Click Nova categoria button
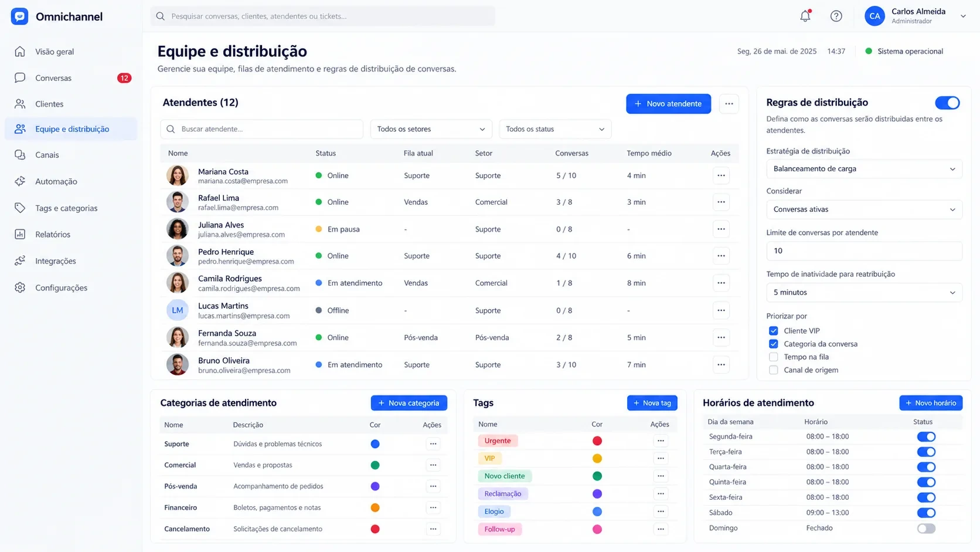 (x=409, y=403)
